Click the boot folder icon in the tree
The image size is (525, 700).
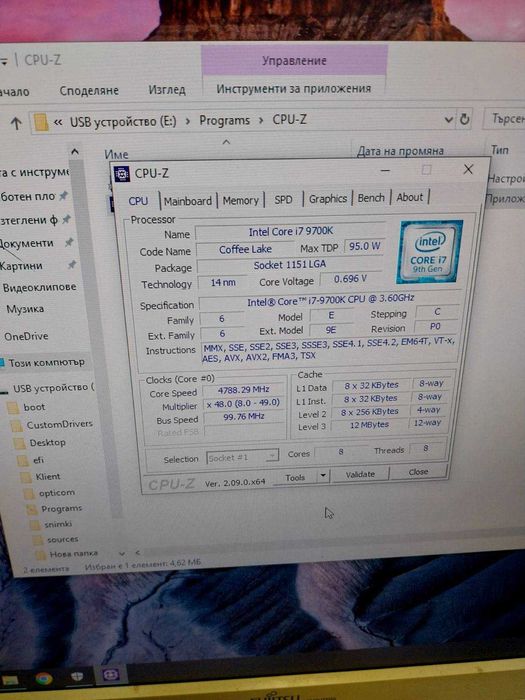tap(13, 408)
